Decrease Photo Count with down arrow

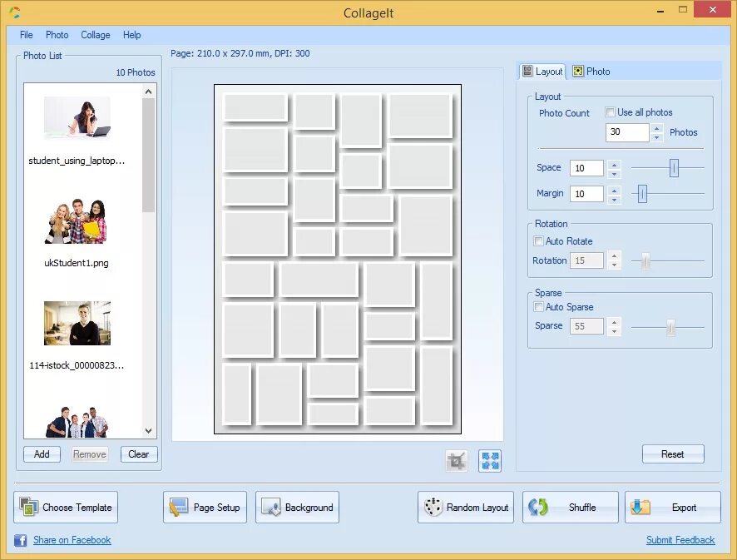coord(656,137)
